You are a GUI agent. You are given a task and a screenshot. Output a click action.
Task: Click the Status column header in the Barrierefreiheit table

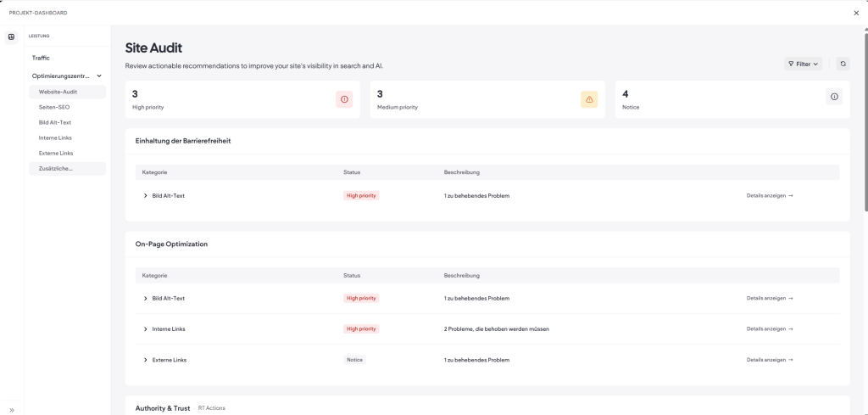coord(352,172)
